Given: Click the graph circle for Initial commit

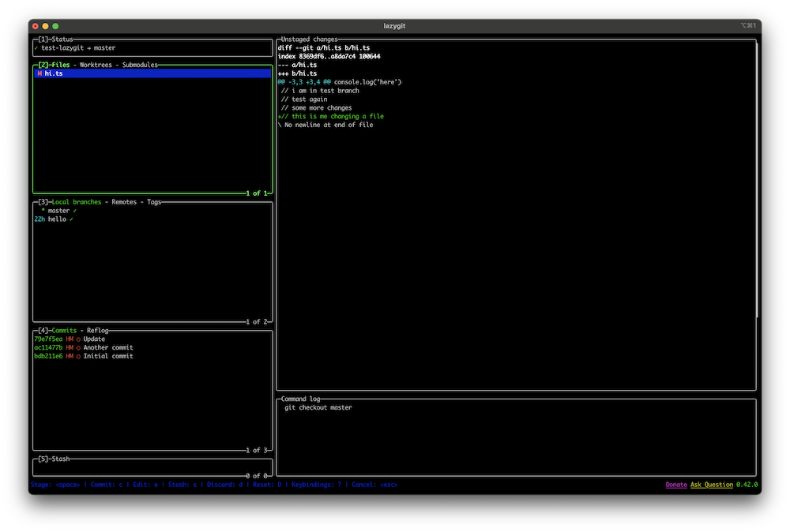Looking at the screenshot, I should (x=78, y=356).
